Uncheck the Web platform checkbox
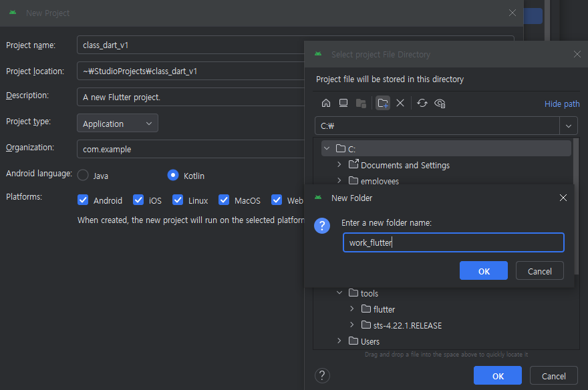Image resolution: width=588 pixels, height=390 pixels. pos(277,200)
